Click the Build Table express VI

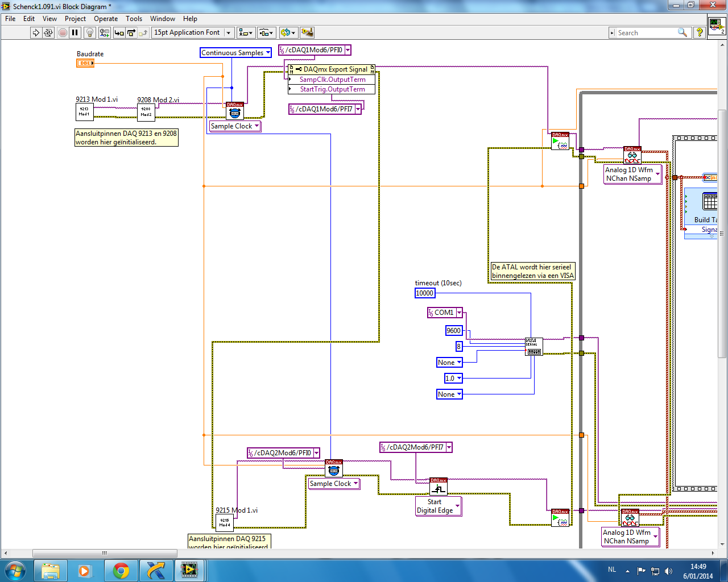(x=701, y=213)
